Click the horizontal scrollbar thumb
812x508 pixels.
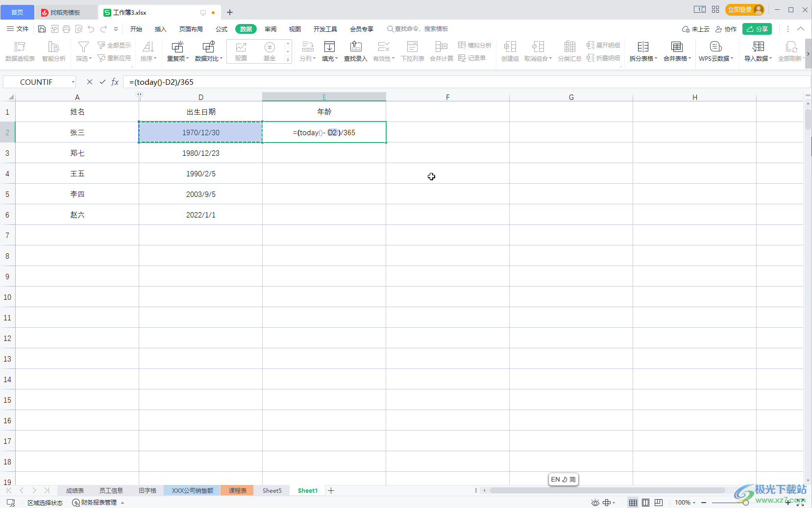click(x=607, y=490)
